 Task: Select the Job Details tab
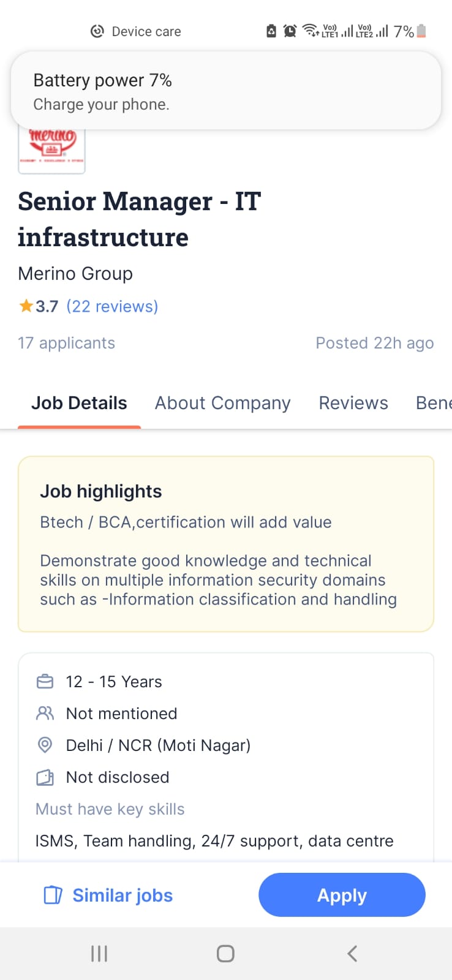[x=79, y=403]
